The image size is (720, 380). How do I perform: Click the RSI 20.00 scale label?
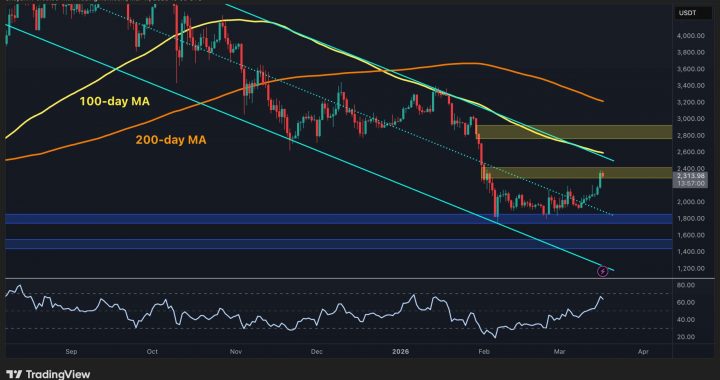coord(687,337)
